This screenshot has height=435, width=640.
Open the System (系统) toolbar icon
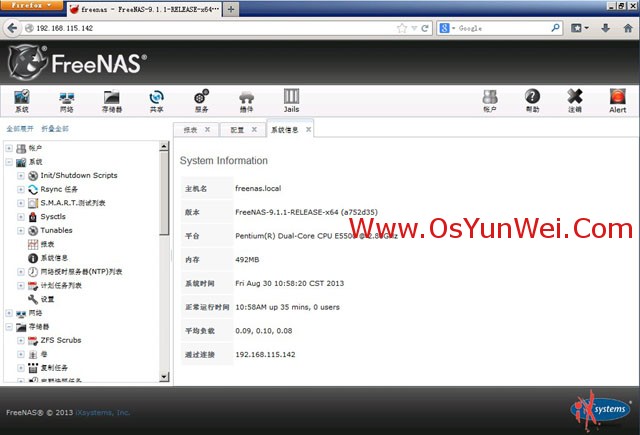pos(22,101)
